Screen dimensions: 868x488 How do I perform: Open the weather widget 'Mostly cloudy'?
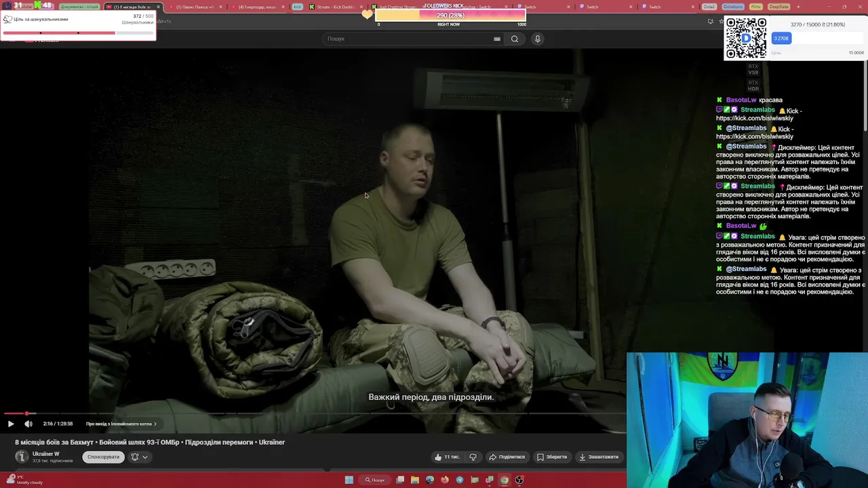24,480
